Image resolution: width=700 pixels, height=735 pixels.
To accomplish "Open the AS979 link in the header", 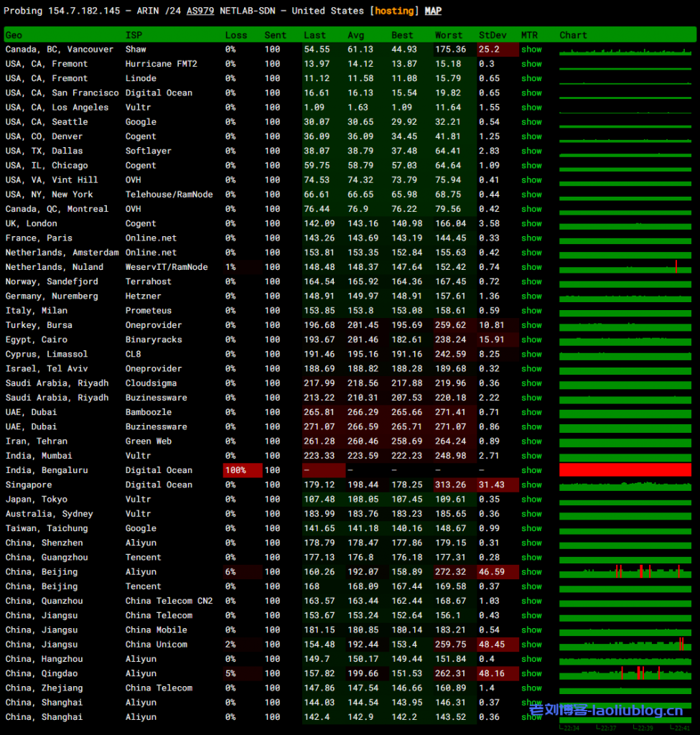I will [x=200, y=11].
